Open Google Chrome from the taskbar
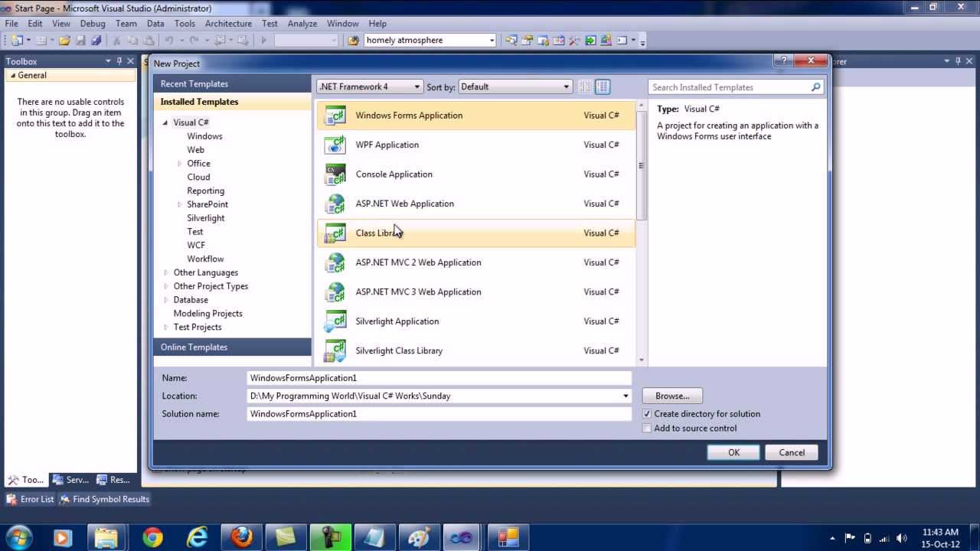 coord(152,538)
